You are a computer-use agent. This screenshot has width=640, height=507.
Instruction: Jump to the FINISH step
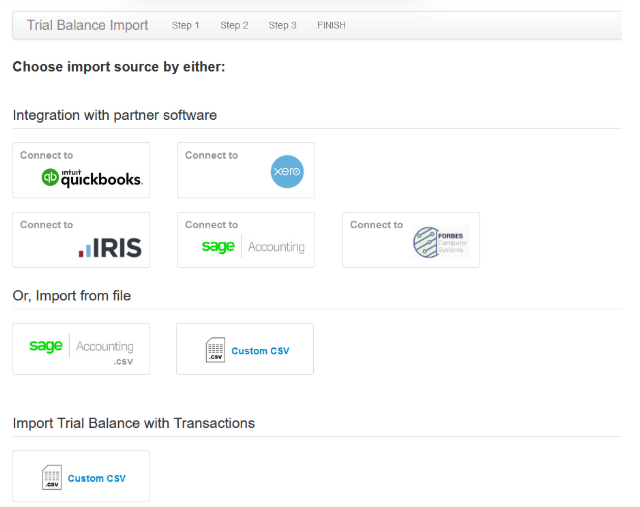pyautogui.click(x=331, y=25)
